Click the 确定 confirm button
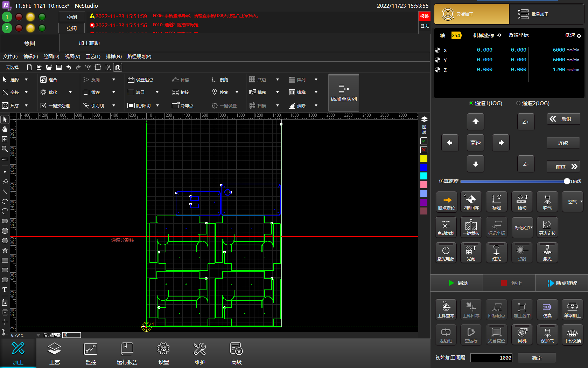Screen dimensions: 588x368 click(x=537, y=358)
